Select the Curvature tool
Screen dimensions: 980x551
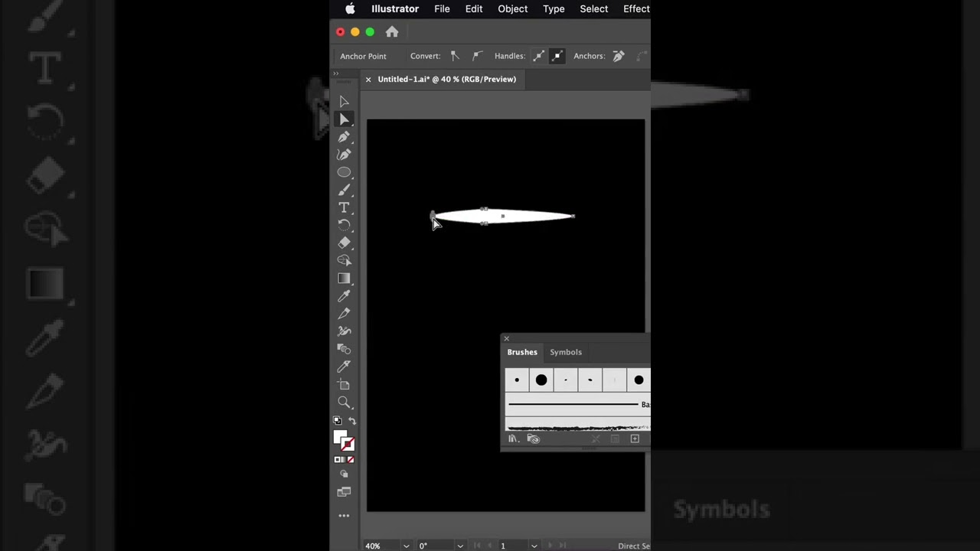point(344,155)
